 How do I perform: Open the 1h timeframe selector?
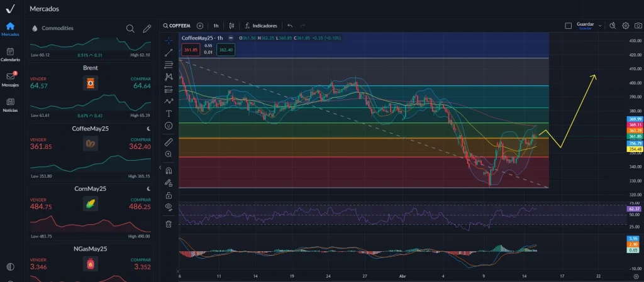(x=216, y=25)
